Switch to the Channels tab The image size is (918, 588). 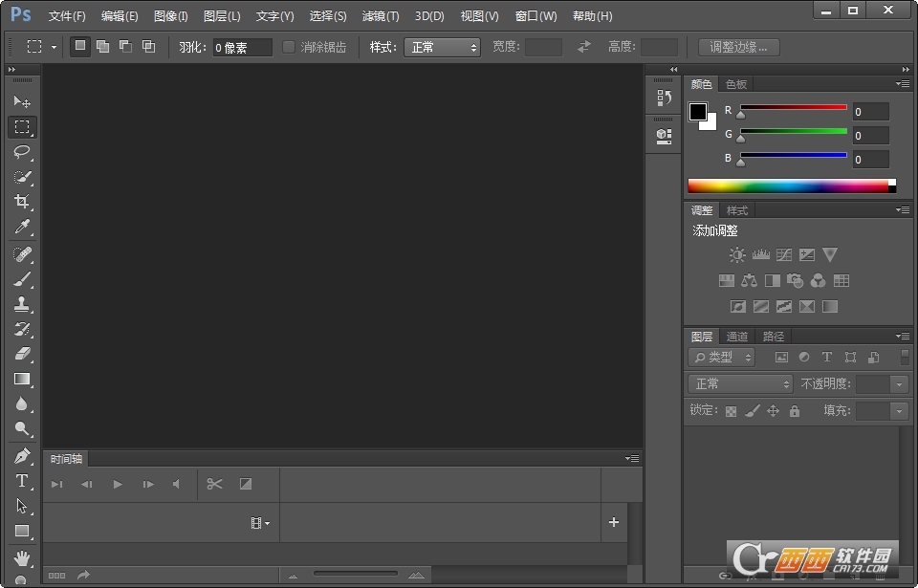[x=736, y=336]
